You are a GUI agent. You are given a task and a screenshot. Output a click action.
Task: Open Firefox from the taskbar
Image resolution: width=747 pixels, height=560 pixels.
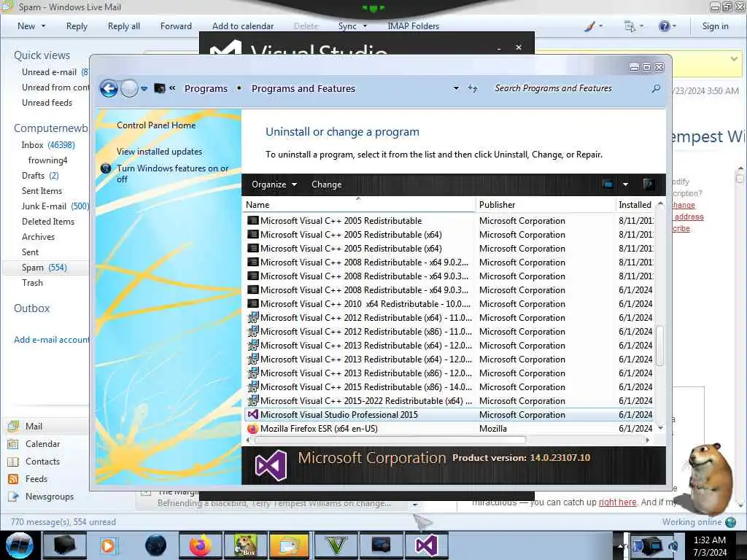200,545
